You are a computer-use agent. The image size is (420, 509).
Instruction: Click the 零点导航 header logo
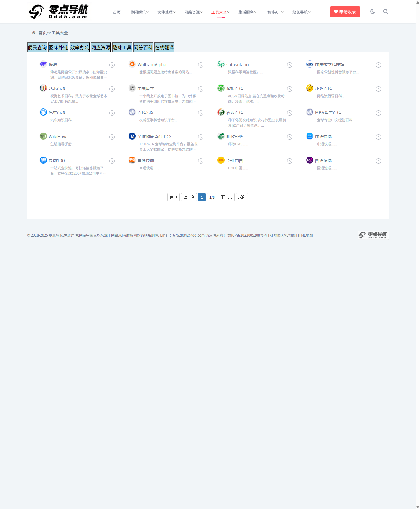pyautogui.click(x=60, y=12)
